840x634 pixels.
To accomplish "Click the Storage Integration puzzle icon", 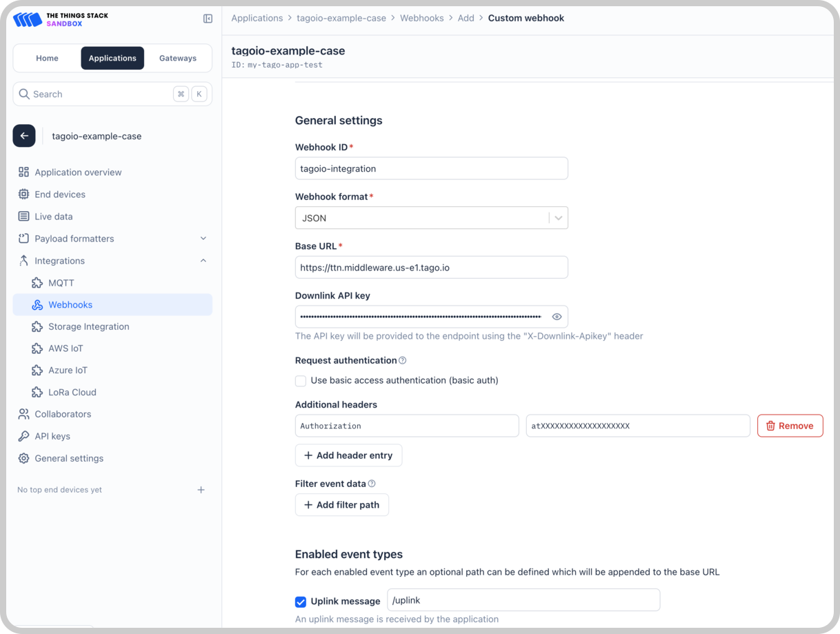I will [x=37, y=326].
